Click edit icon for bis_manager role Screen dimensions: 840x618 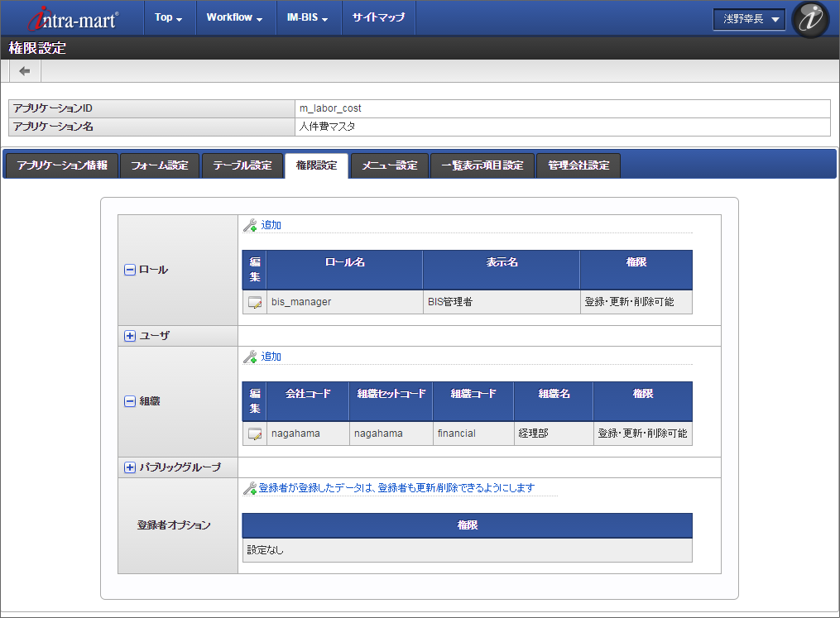click(255, 302)
